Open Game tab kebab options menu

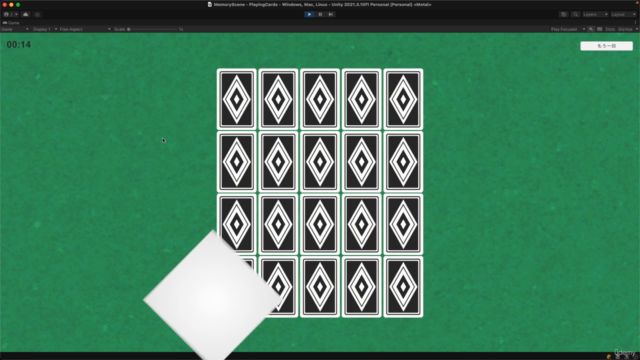636,23
